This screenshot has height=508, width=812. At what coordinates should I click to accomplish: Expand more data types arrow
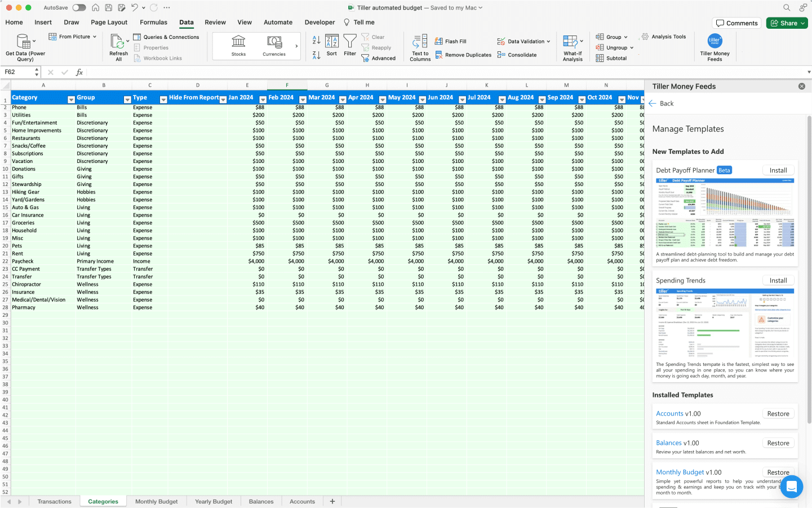(x=296, y=46)
